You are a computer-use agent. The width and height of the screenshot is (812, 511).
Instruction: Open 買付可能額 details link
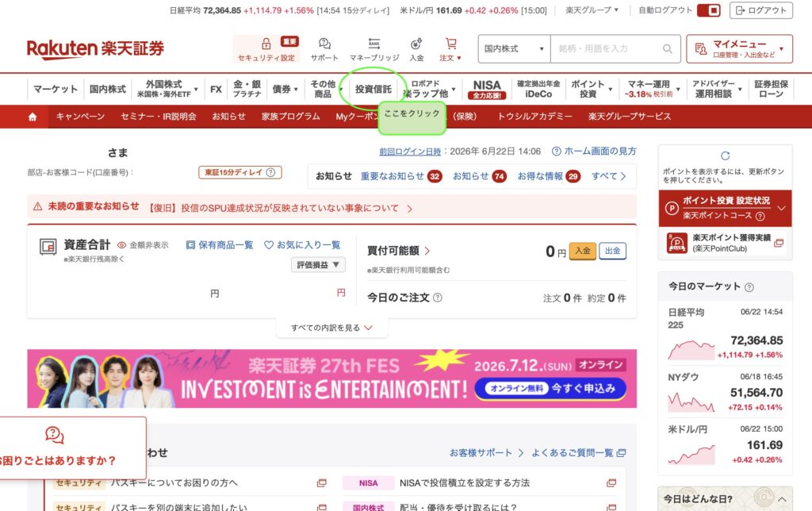point(399,251)
